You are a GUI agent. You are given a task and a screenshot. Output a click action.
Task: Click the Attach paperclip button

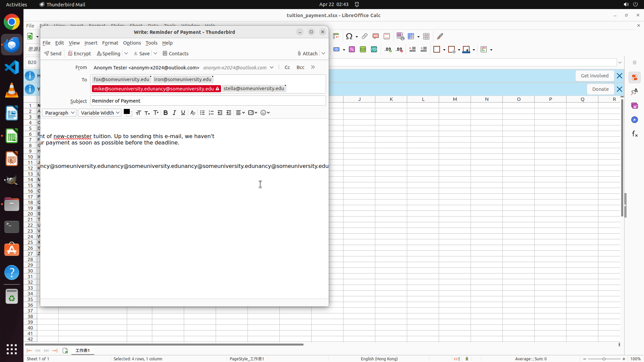[x=307, y=54]
